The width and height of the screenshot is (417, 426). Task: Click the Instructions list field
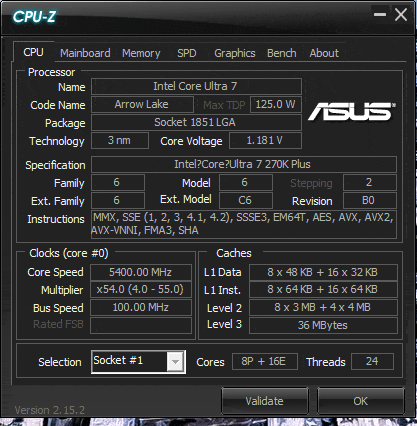[x=244, y=224]
